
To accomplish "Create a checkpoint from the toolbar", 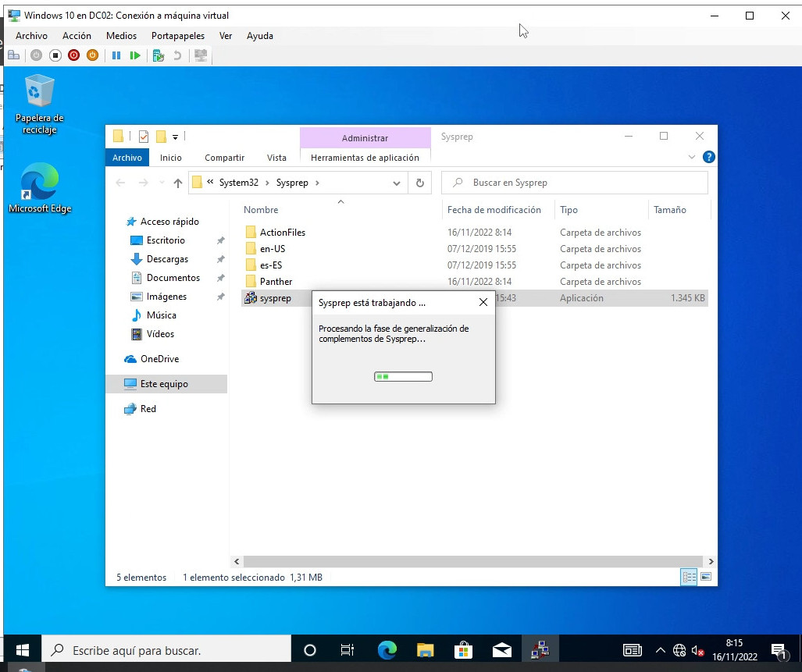I will (159, 55).
